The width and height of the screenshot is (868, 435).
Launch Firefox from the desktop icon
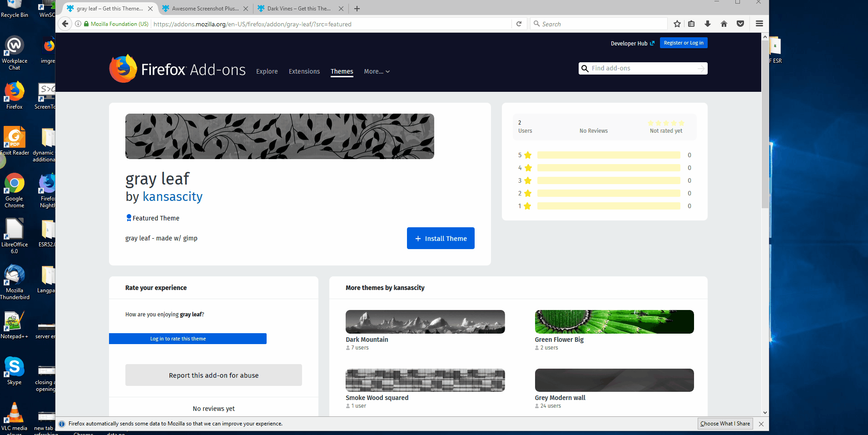[x=15, y=95]
